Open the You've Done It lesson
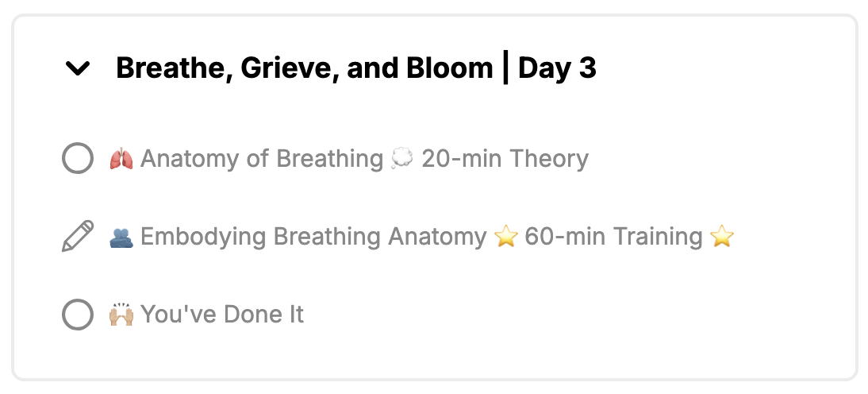This screenshot has width=868, height=394. coord(222,315)
